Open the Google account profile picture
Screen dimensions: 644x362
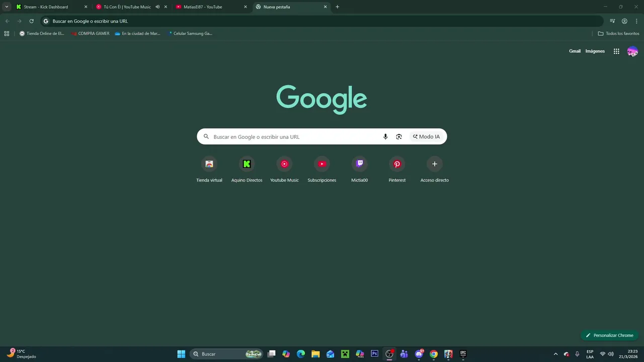[x=632, y=51]
